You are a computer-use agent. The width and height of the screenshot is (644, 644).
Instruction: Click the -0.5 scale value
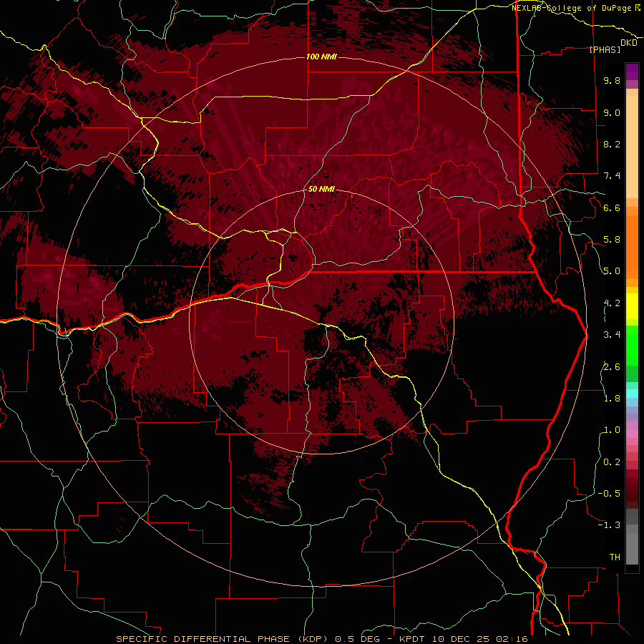[609, 493]
